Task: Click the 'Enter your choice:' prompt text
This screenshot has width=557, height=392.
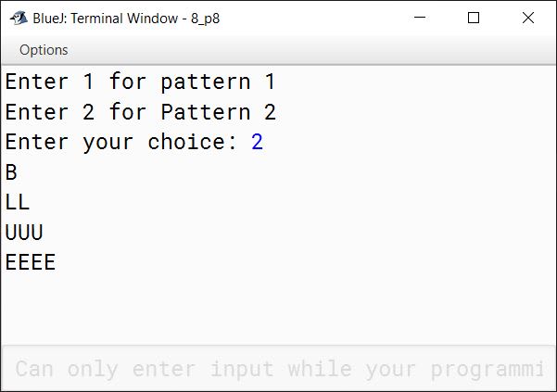Action: click(120, 142)
